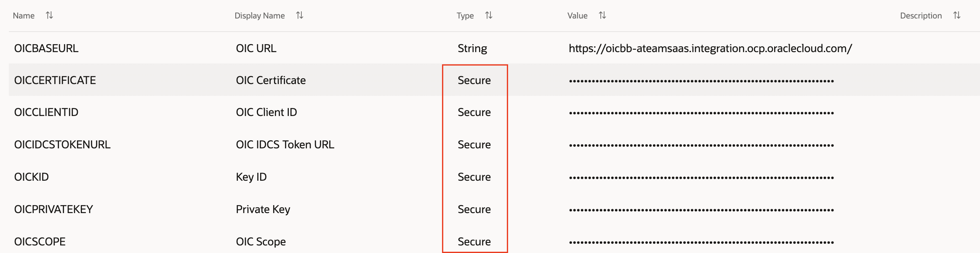Click the Secure type for OIC Scope
This screenshot has width=980, height=253.
(474, 241)
